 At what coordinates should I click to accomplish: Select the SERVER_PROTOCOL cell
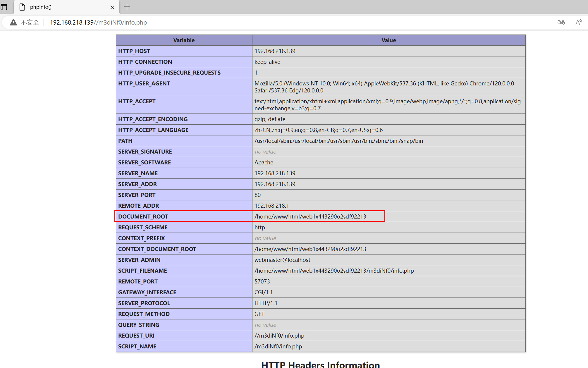coord(184,303)
